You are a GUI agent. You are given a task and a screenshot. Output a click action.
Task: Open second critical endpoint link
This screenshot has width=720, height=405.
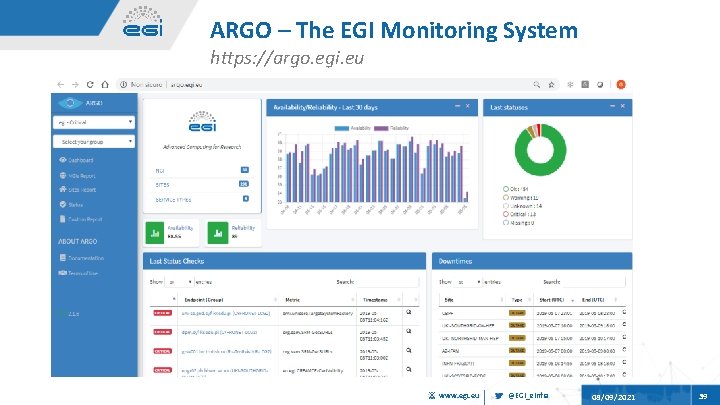(x=219, y=332)
